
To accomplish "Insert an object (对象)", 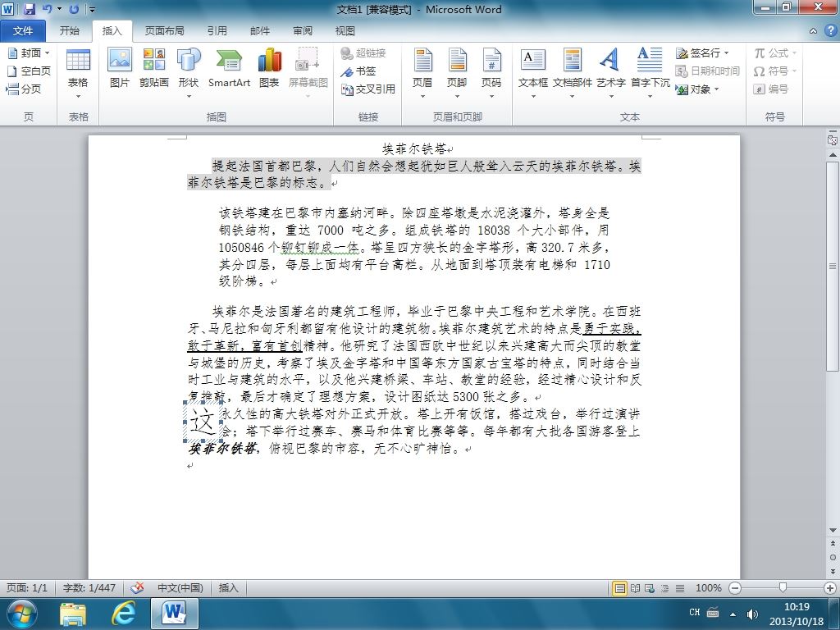I will coord(697,89).
